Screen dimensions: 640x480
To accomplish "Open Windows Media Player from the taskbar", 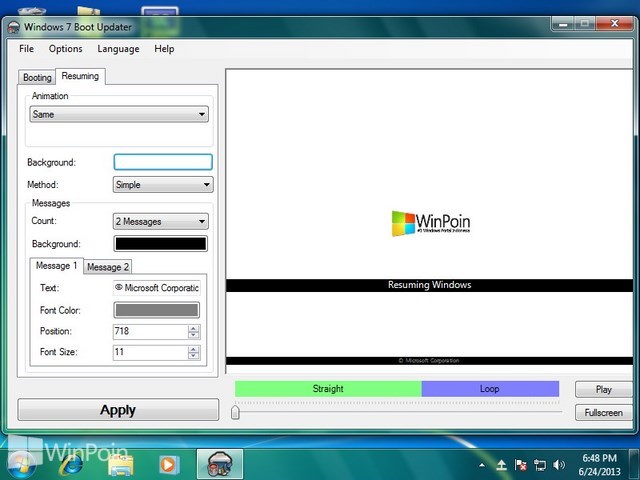I will coord(168,464).
